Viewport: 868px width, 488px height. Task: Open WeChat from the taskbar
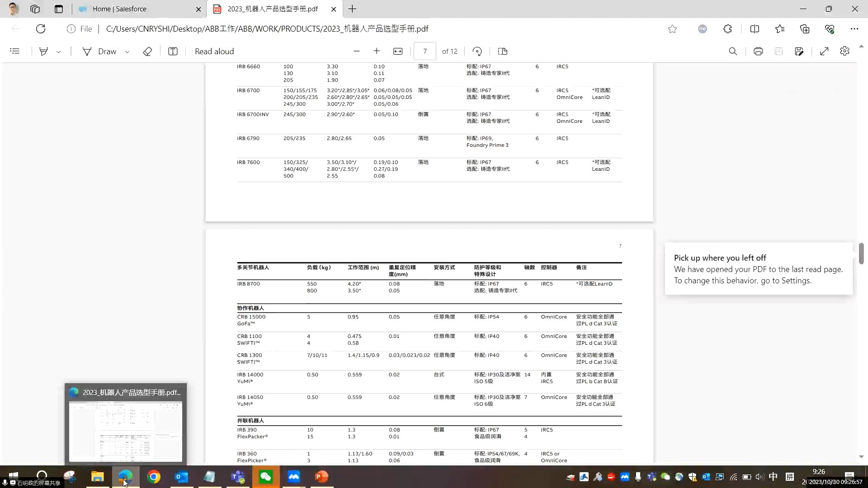266,477
